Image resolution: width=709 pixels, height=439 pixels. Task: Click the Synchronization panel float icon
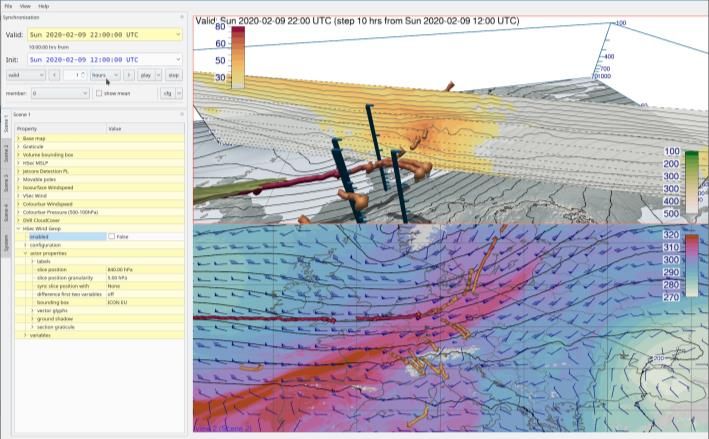click(x=182, y=17)
